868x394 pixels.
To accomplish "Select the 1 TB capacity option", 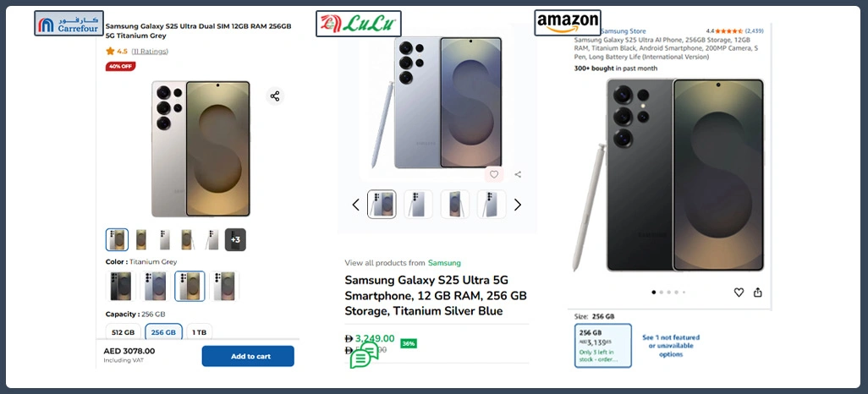I will coord(199,332).
